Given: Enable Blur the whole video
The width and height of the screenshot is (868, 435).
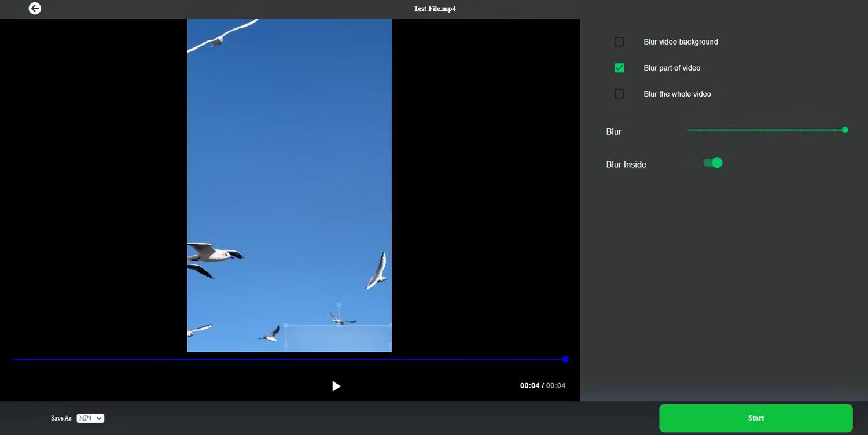Looking at the screenshot, I should coord(619,94).
